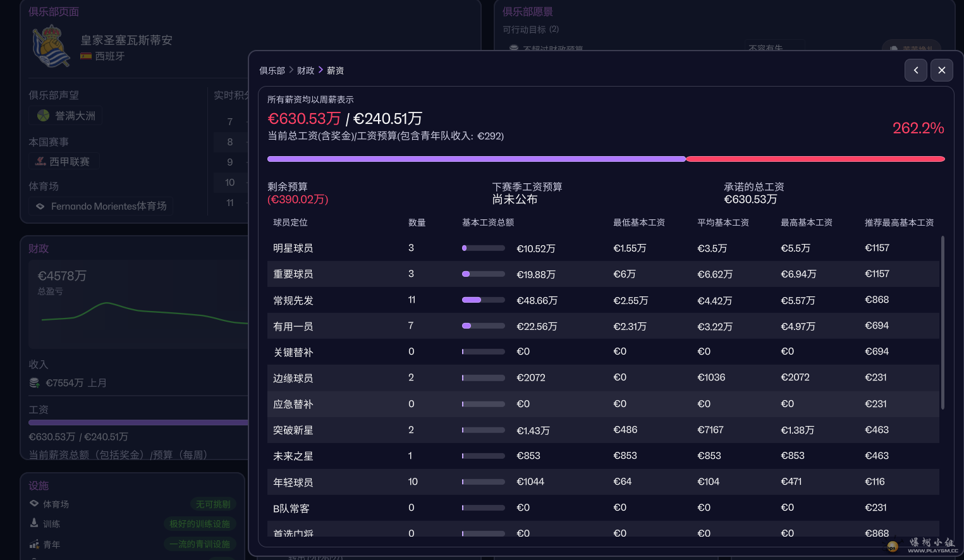
Task: Click the coin icon beside €7554万
Action: tap(35, 383)
